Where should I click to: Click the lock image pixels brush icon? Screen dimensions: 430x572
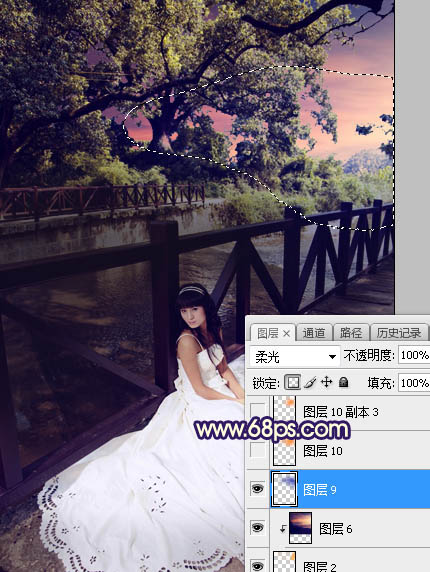point(310,382)
